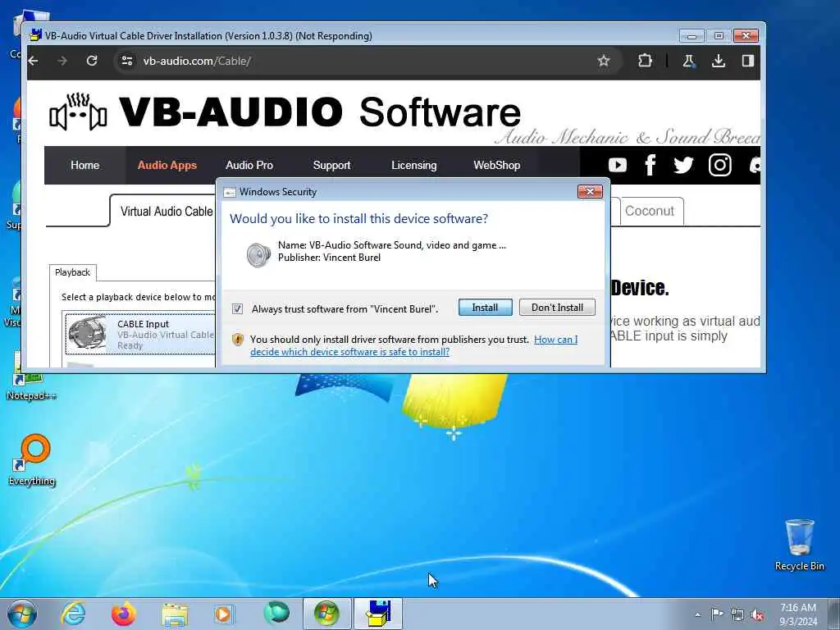Click the network tray icon
The height and width of the screenshot is (630, 840).
[x=737, y=614]
